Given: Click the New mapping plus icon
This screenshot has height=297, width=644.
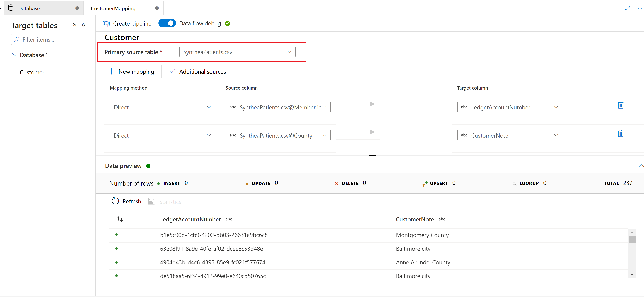Looking at the screenshot, I should (x=110, y=72).
